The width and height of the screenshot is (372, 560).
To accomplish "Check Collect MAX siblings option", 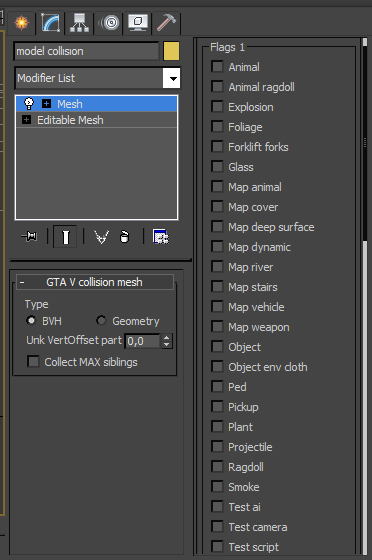I will (x=33, y=361).
